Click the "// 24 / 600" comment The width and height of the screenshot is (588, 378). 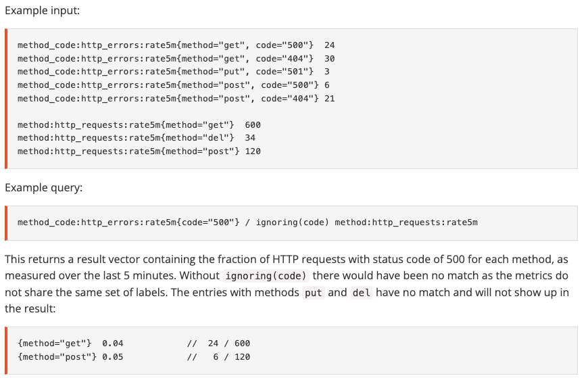pyautogui.click(x=218, y=344)
